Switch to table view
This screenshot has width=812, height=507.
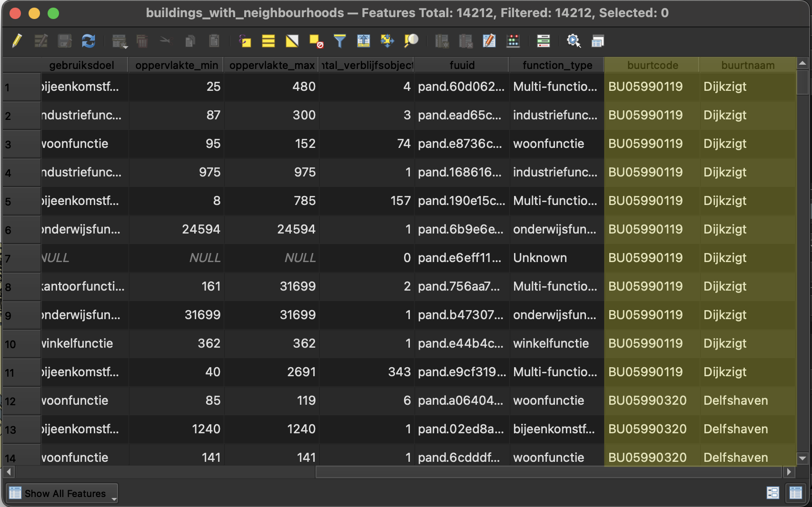coord(795,493)
